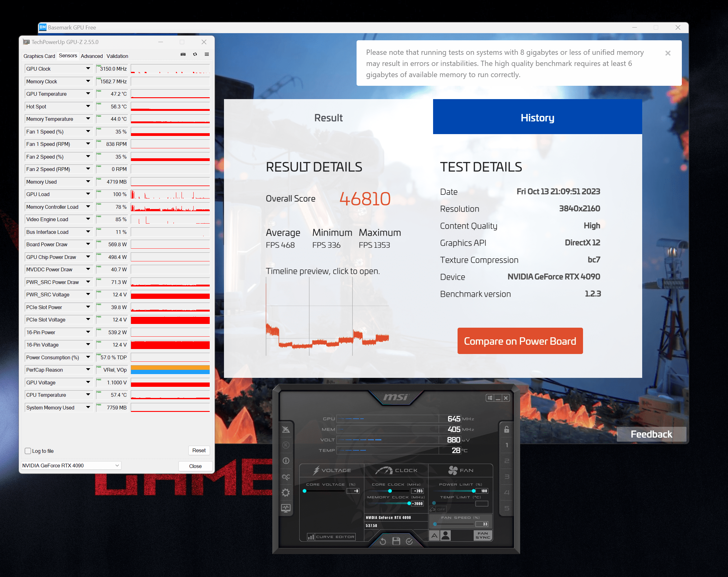This screenshot has height=577, width=728.
Task: Toggle power/temp limit link OFF button
Action: [438, 509]
